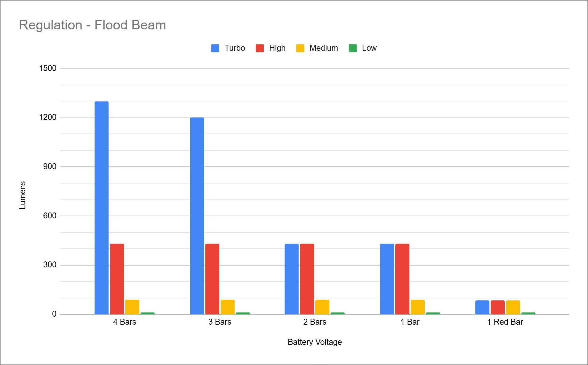Viewport: 588px width, 365px height.
Task: Click the chart title 'Regulation - Flood Beam'
Action: [x=92, y=25]
